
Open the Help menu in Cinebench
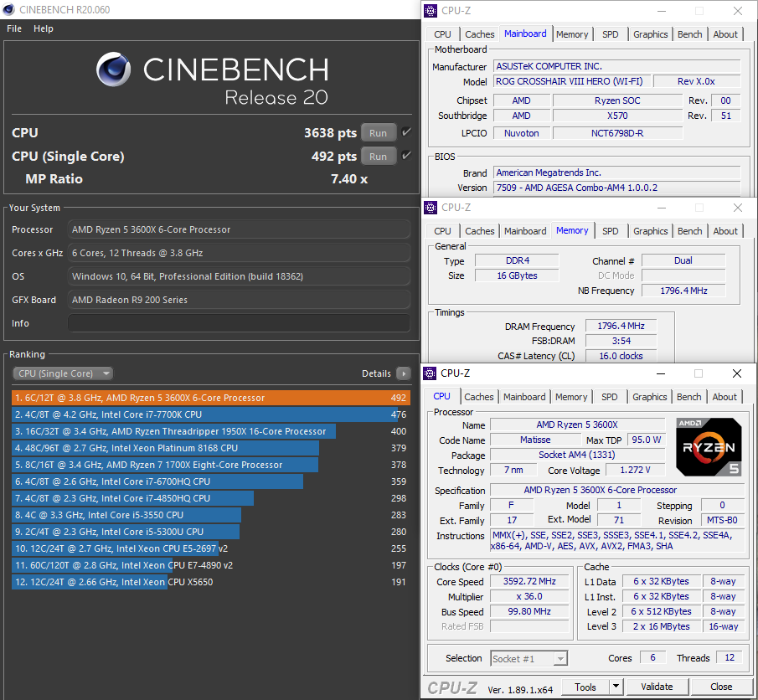[43, 28]
